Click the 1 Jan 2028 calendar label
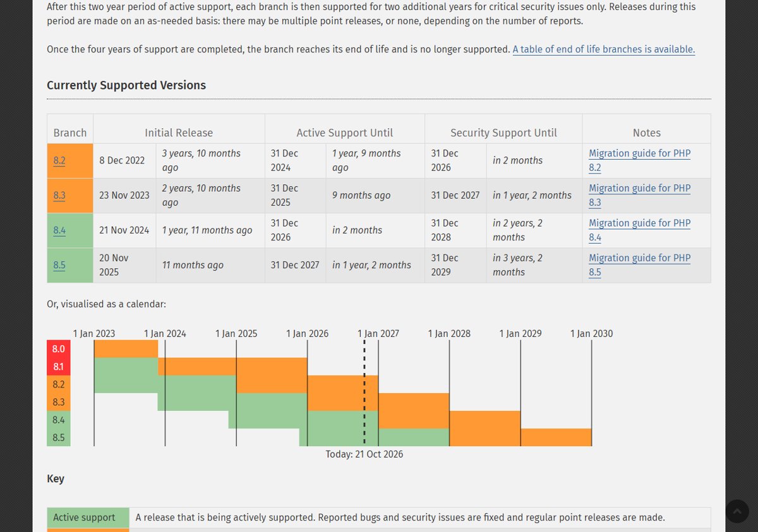758x532 pixels. [449, 333]
